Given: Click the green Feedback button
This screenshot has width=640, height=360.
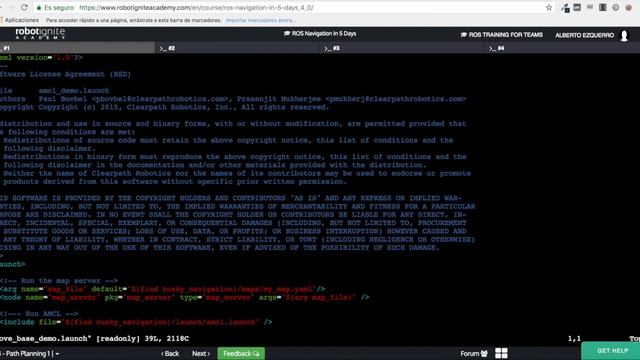Looking at the screenshot, I should point(241,353).
